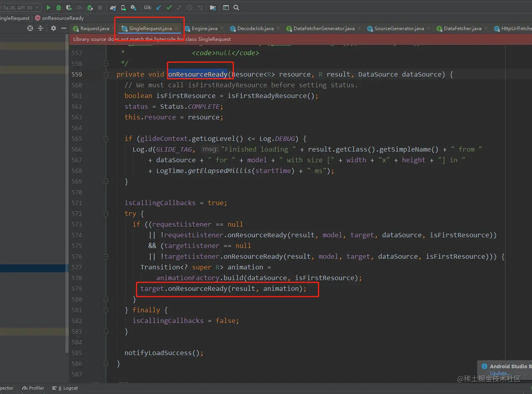The image size is (532, 394).
Task: Open AVD Manager icon
Action: tap(123, 8)
